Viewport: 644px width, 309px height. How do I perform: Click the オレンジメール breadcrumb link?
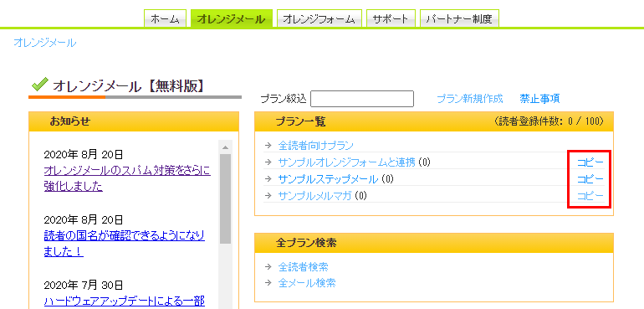[x=45, y=43]
